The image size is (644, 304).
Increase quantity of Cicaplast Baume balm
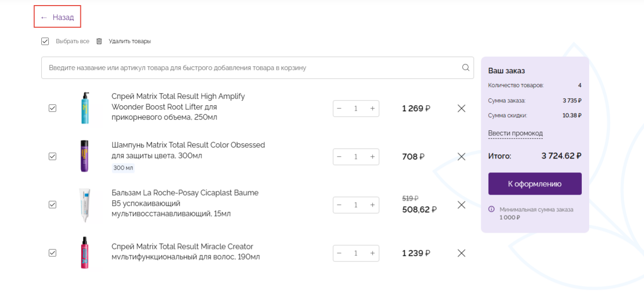[x=372, y=205]
